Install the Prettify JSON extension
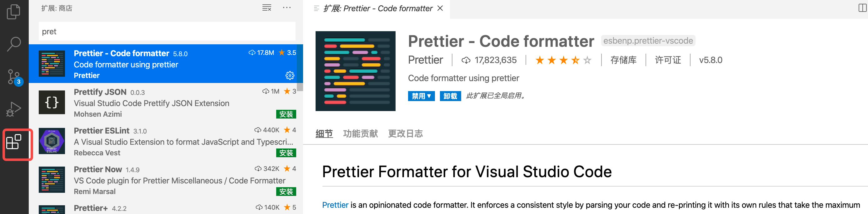Screen dimensions: 868x214 (x=286, y=114)
